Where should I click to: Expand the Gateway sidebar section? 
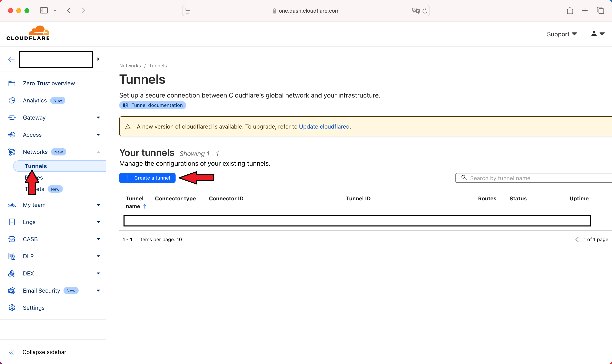pyautogui.click(x=98, y=118)
